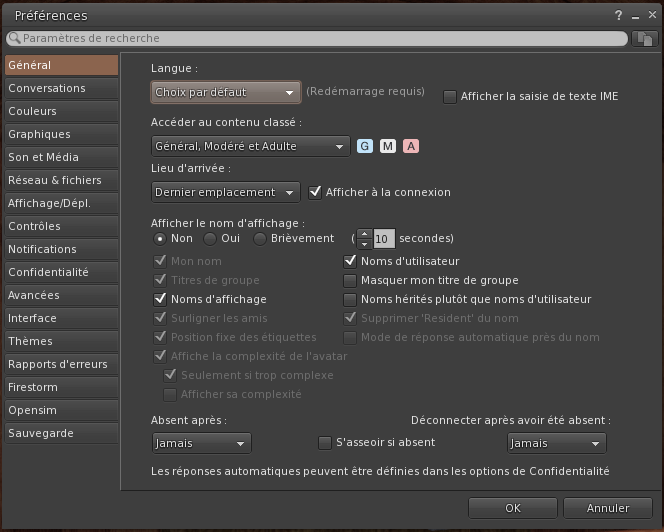Screen dimensions: 664x532
Task: Switch to the Graphiques tab
Action: point(60,134)
